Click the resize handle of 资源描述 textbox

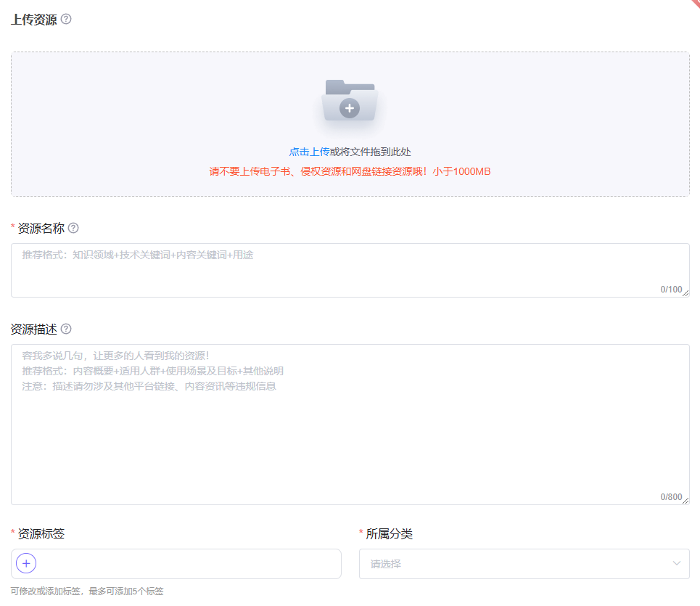[x=685, y=501]
